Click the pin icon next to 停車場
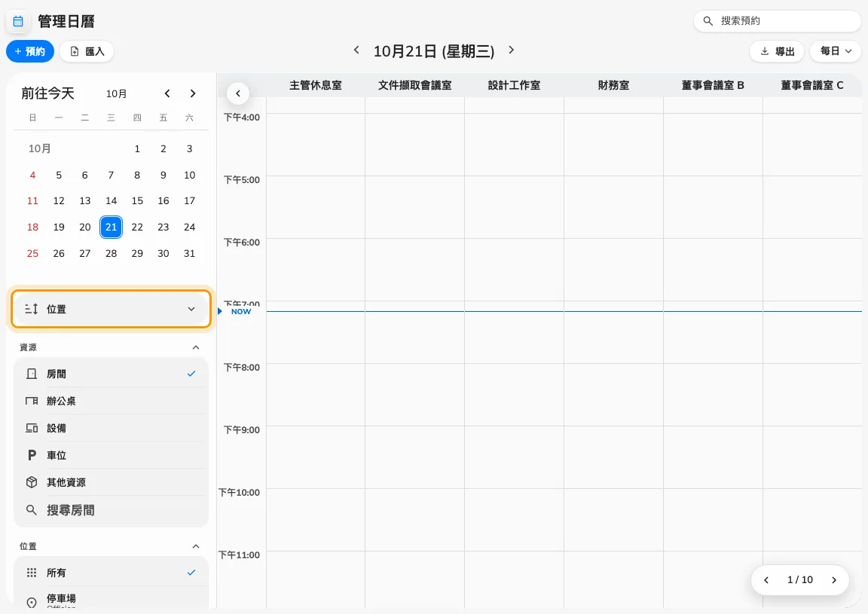868x614 pixels. click(32, 602)
